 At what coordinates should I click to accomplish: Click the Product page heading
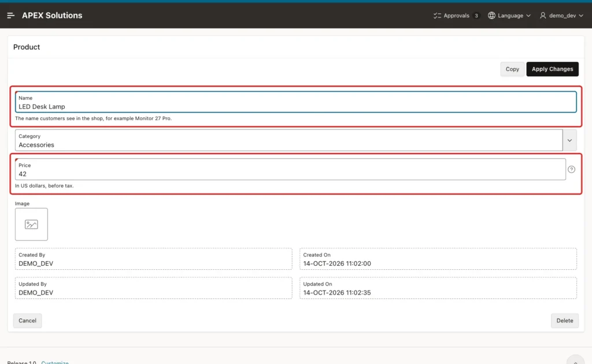[27, 47]
